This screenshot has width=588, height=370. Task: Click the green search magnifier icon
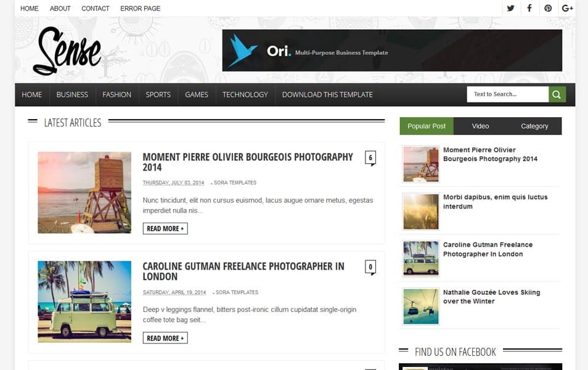pos(555,94)
